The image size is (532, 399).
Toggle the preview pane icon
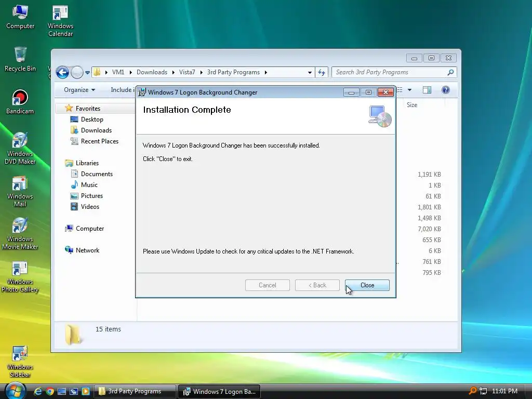point(427,90)
